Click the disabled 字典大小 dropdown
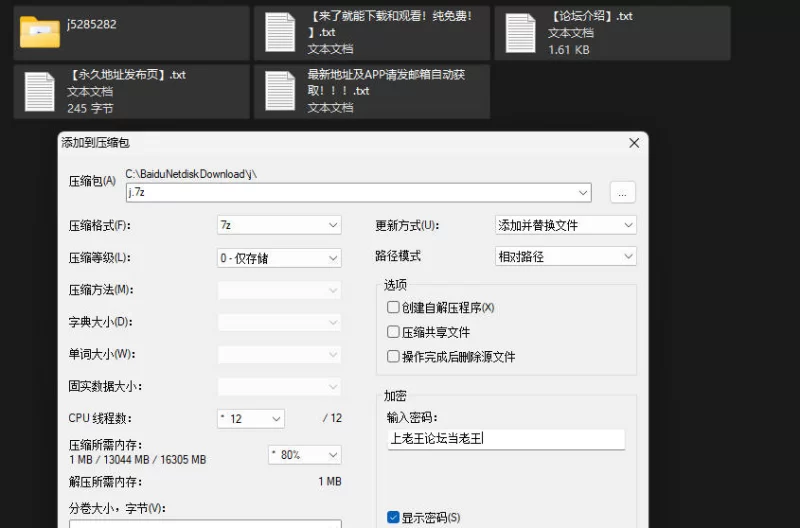Image resolution: width=800 pixels, height=528 pixels. point(279,322)
